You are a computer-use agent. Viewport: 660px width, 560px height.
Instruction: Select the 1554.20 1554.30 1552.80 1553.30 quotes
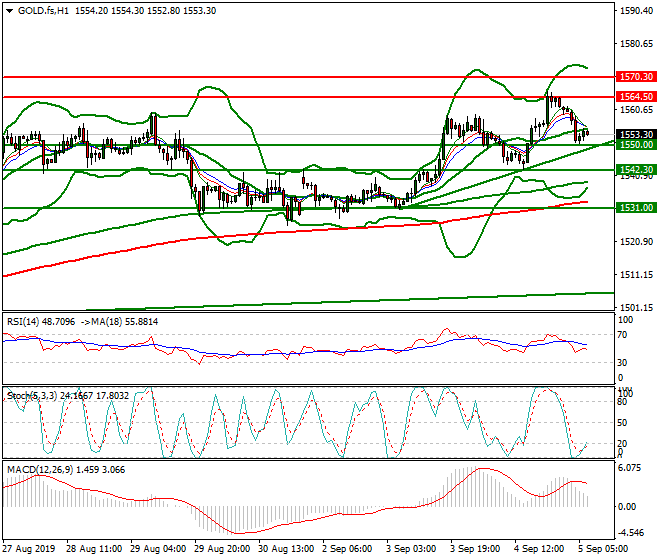pos(146,11)
